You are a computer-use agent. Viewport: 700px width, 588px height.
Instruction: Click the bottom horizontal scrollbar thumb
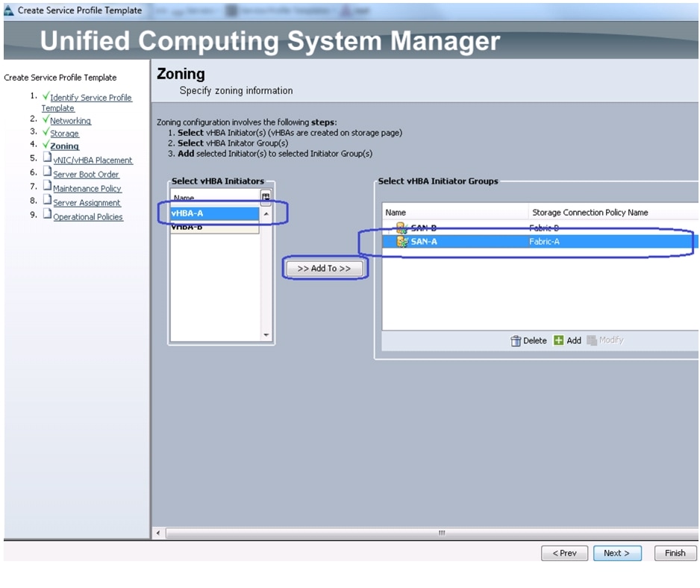pos(432,533)
